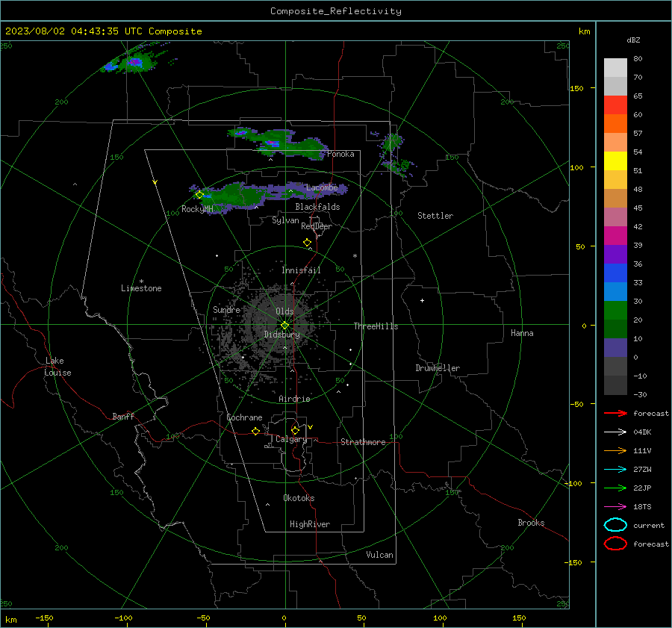Click the dBZ legend heading
Screen dimensions: 672x628
coord(633,40)
